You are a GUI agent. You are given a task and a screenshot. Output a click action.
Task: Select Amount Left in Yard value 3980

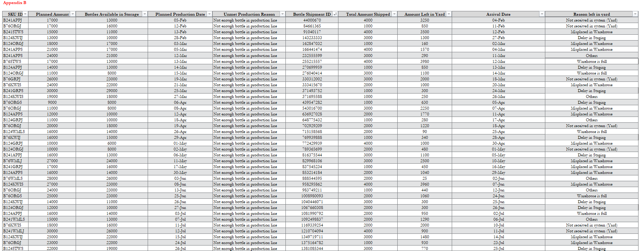[424, 61]
